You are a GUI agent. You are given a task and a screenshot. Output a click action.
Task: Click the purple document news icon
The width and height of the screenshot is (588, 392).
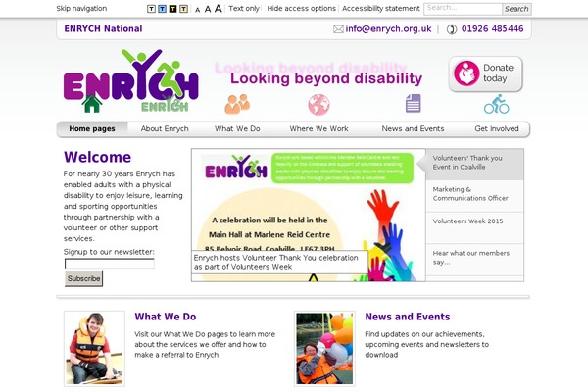pyautogui.click(x=413, y=103)
